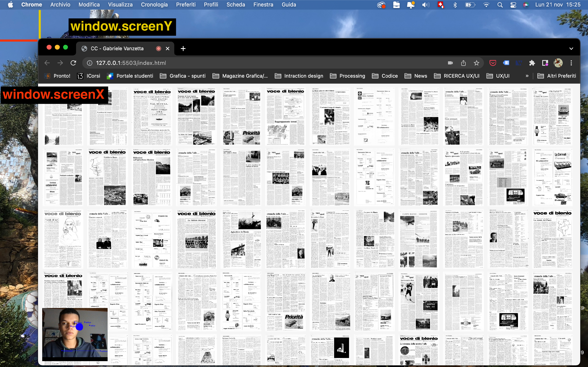Click the volume icon in menu bar
Viewport: 588px width, 367px height.
(426, 5)
